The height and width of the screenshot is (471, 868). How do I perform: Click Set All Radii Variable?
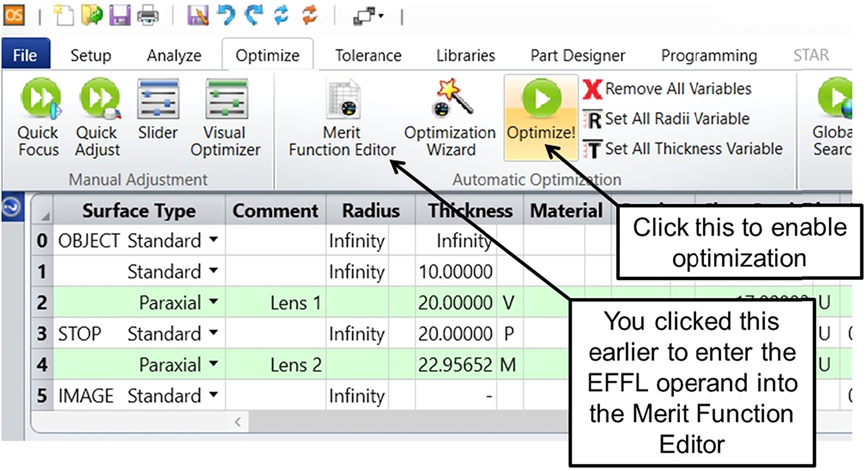(x=666, y=119)
